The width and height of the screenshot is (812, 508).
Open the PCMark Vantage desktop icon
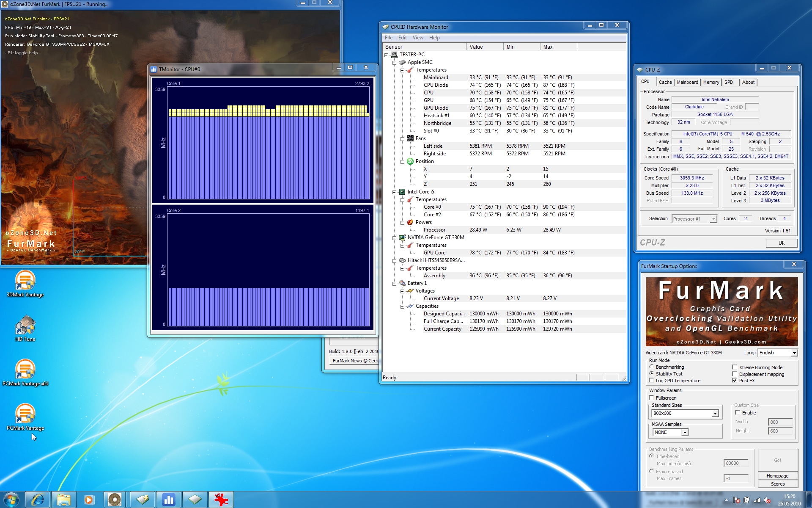(25, 417)
